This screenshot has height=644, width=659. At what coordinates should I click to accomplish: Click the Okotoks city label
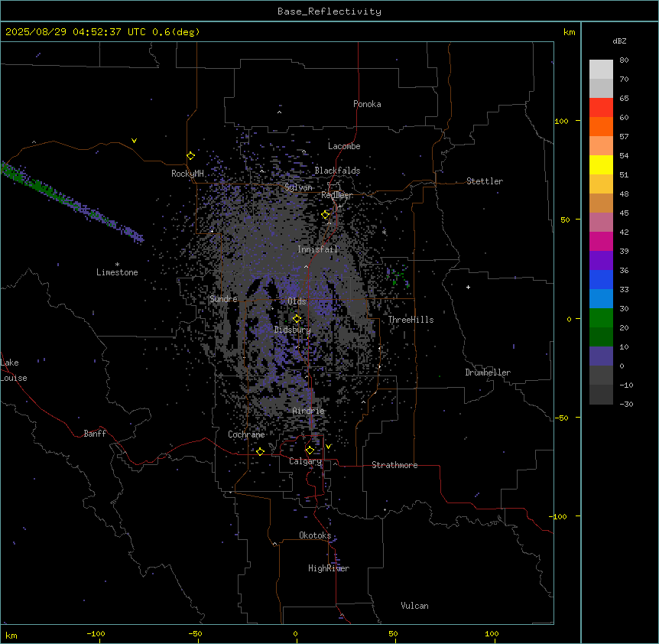315,535
